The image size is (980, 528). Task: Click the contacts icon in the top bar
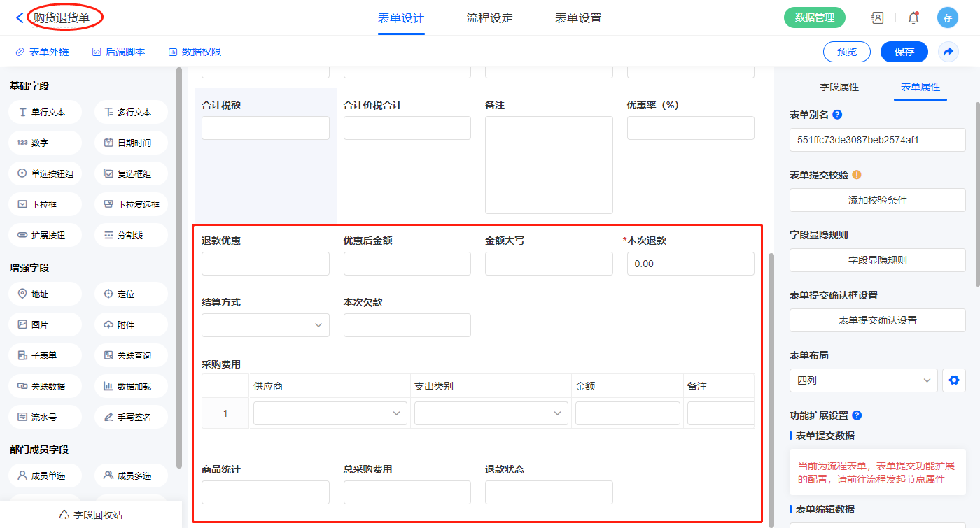pos(878,18)
